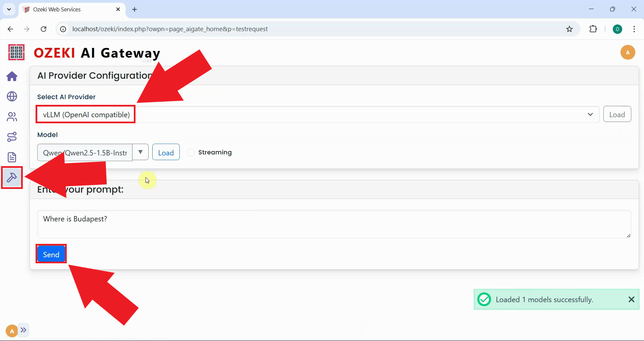Select the highlighted hammer test tool icon

click(x=12, y=178)
